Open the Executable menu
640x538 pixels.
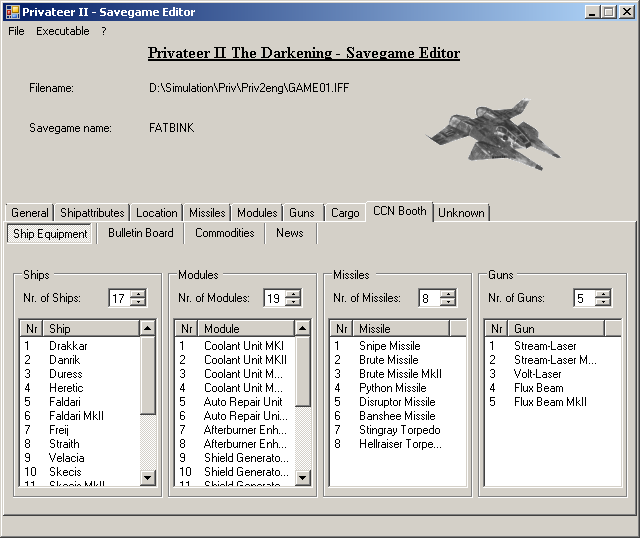pos(63,31)
